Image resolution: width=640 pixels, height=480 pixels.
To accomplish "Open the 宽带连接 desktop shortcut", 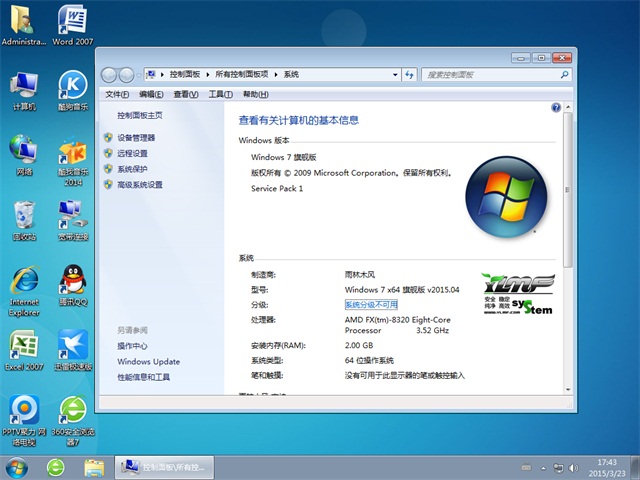I will pos(73,220).
